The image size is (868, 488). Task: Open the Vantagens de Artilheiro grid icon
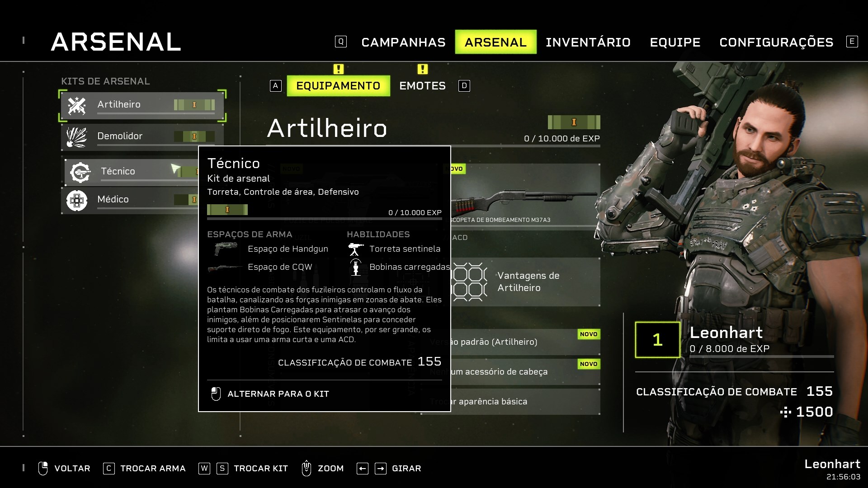click(x=470, y=282)
